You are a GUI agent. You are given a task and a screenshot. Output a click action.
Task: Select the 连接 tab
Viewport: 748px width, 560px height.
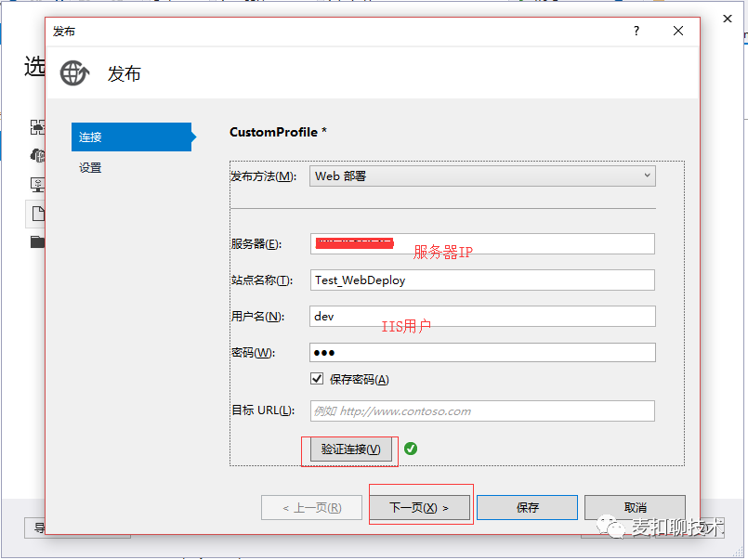(132, 137)
